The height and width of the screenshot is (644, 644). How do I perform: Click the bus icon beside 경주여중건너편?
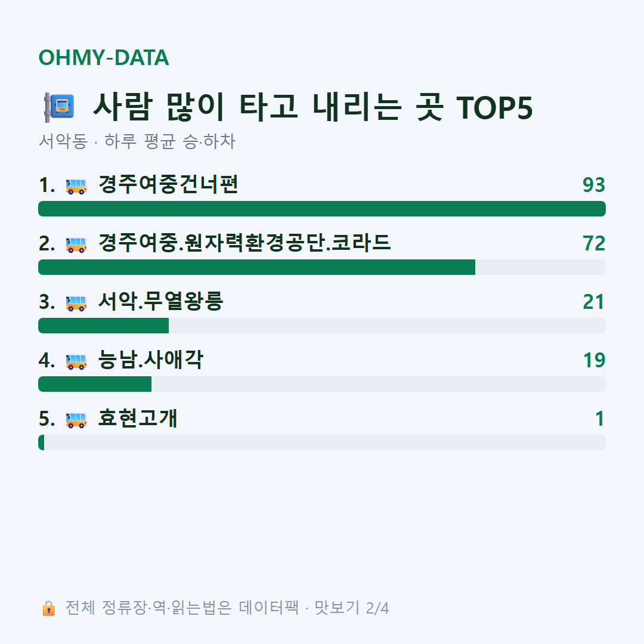click(x=76, y=186)
